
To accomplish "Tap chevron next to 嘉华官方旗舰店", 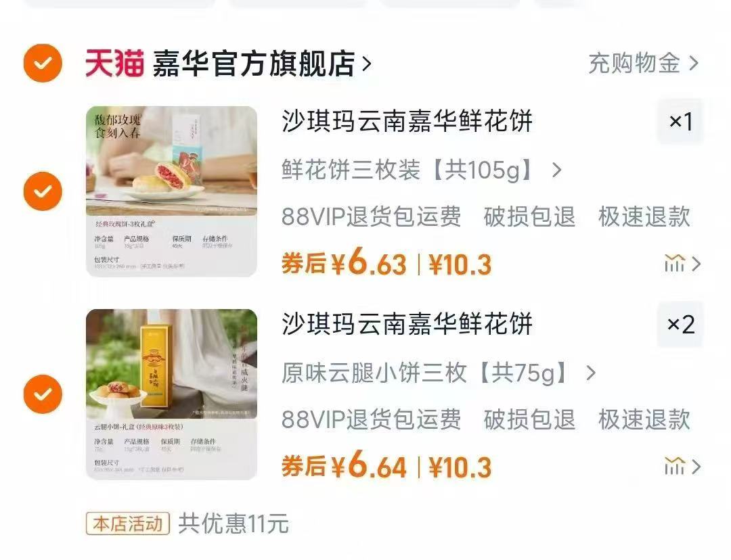I will [367, 64].
